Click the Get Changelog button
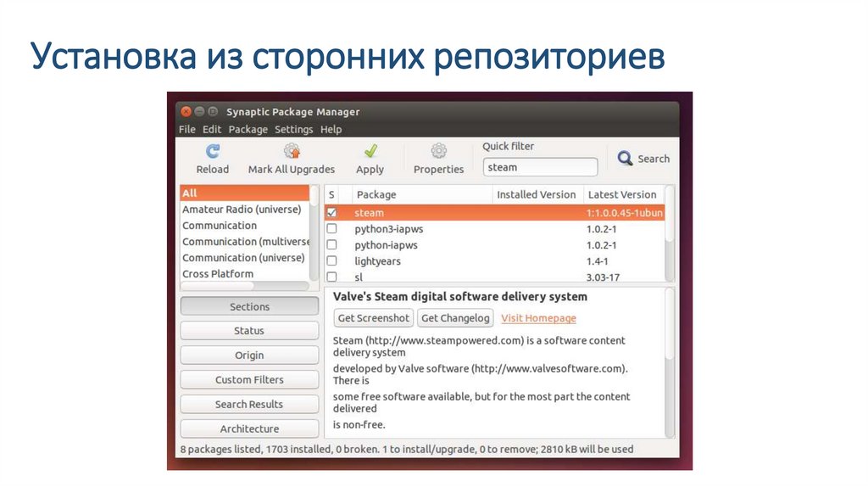The image size is (868, 487). [x=455, y=318]
